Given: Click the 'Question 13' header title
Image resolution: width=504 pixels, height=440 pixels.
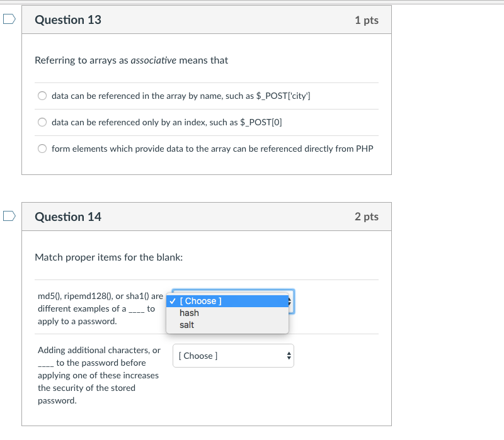Looking at the screenshot, I should 68,20.
